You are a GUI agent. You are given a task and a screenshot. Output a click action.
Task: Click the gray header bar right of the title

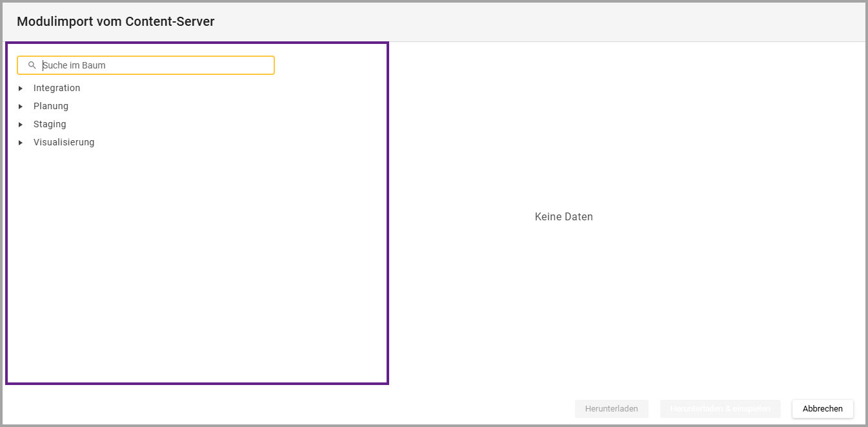516,21
